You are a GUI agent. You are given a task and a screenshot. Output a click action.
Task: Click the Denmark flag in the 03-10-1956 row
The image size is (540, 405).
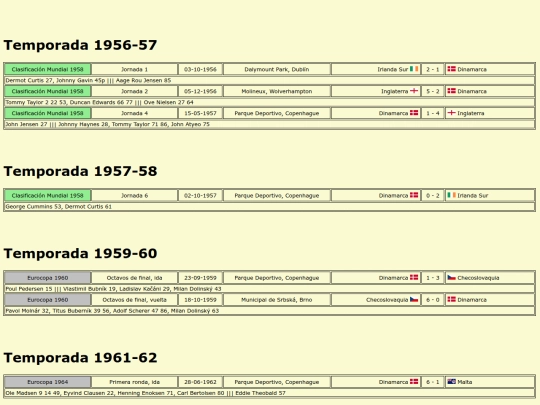[451, 69]
